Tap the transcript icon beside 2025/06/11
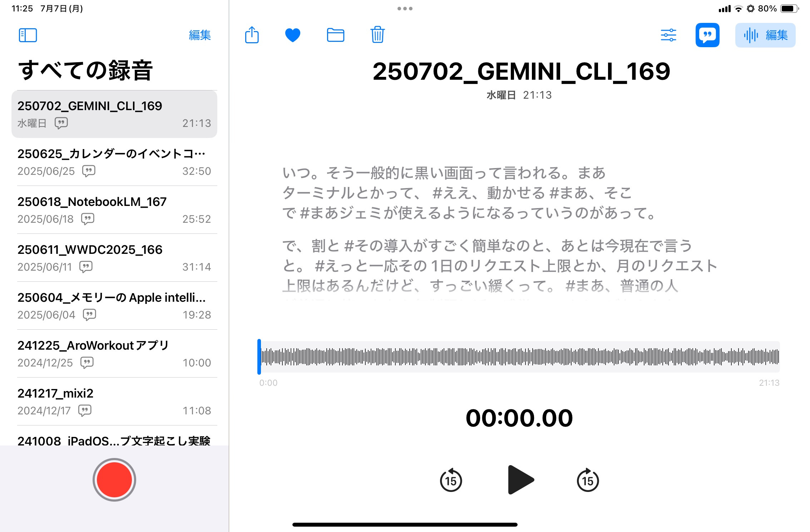Viewport: 810px width, 532px height. [x=86, y=267]
